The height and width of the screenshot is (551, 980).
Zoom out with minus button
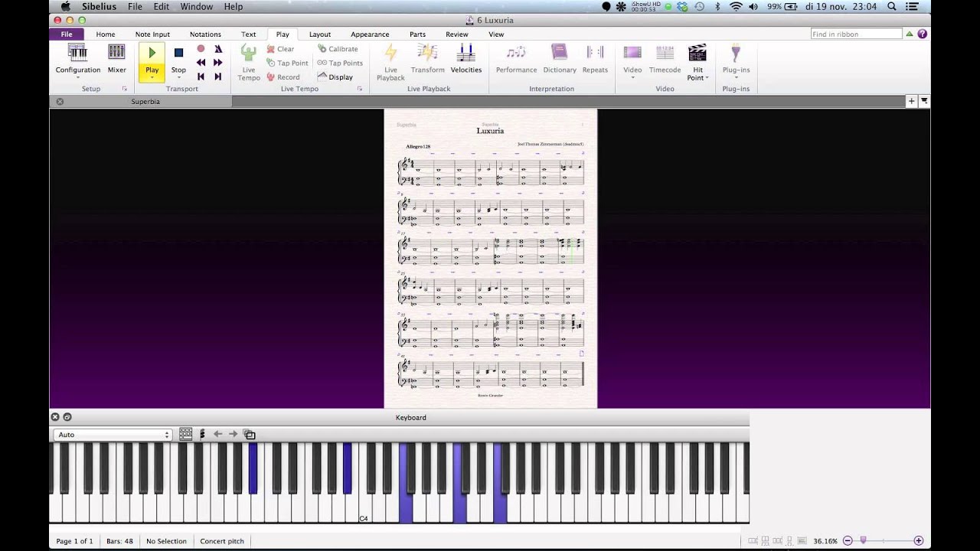tap(848, 541)
